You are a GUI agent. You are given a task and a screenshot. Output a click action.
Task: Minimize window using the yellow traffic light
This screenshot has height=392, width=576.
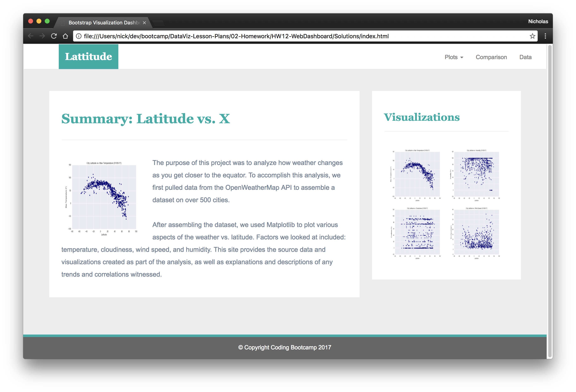pos(39,21)
